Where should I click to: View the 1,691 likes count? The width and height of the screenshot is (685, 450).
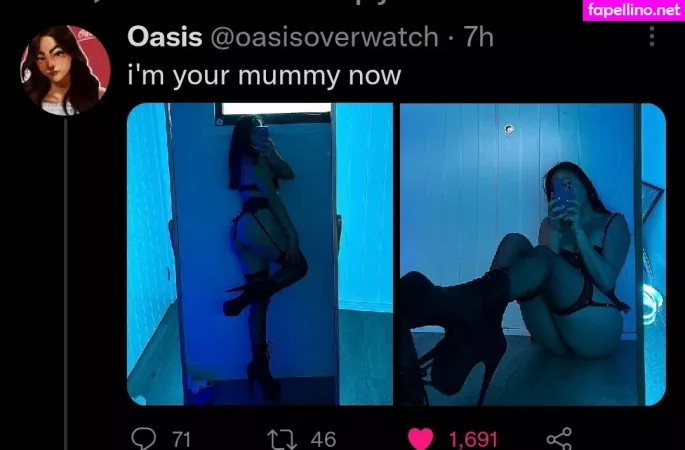pyautogui.click(x=473, y=440)
